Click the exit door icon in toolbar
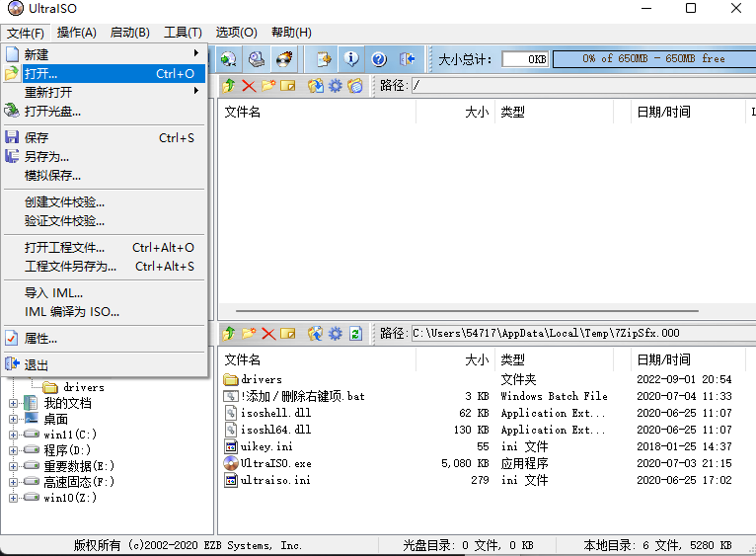The image size is (756, 556). 407,59
